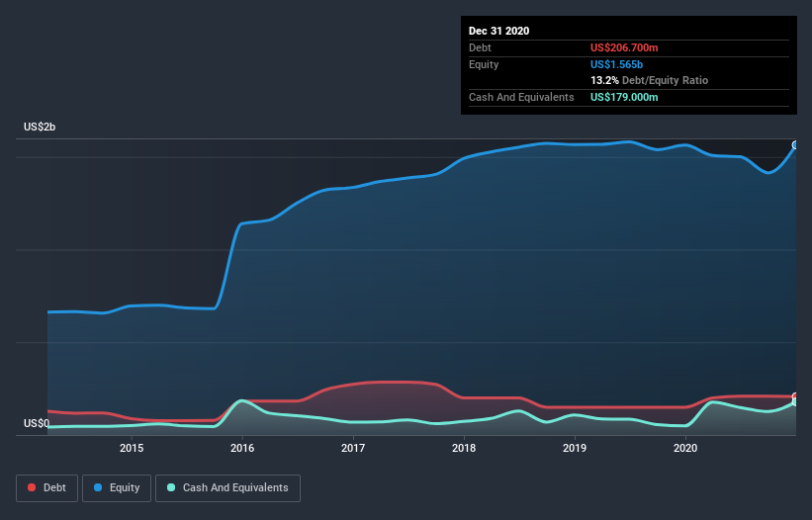Click the Equity label in tooltip
Viewport: 812px width, 520px height.
click(x=484, y=64)
